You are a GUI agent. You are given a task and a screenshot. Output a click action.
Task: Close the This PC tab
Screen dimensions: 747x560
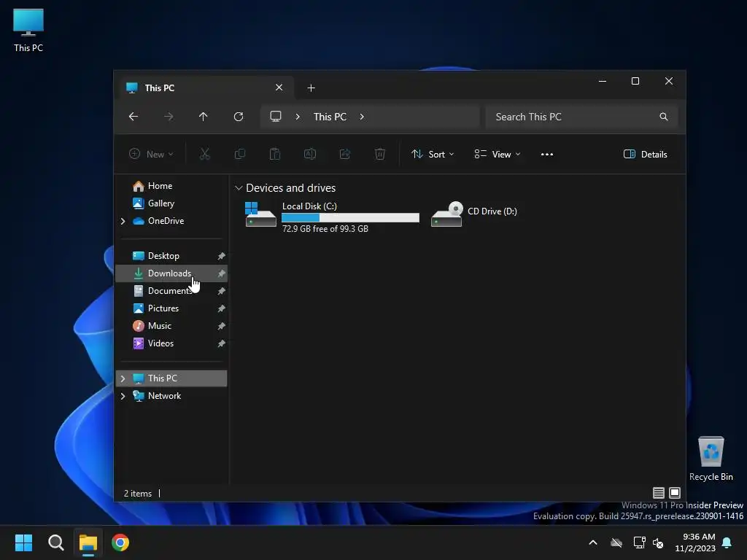pos(279,87)
